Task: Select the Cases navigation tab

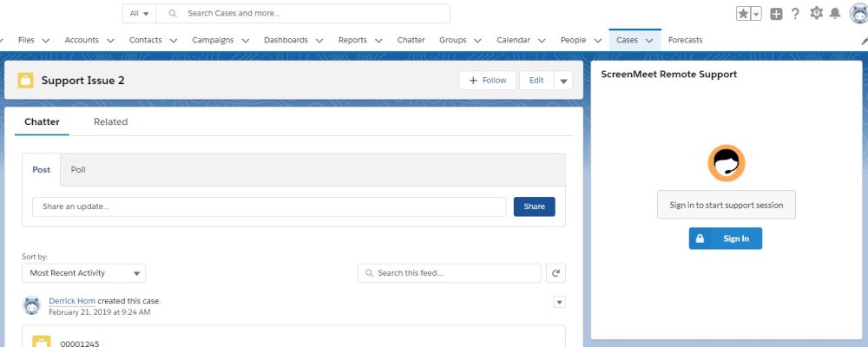Action: coord(628,40)
